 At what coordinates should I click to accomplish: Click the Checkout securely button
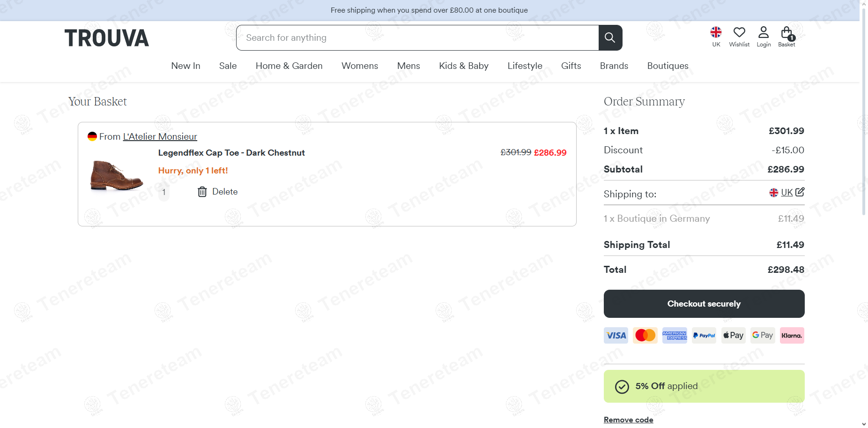(704, 304)
